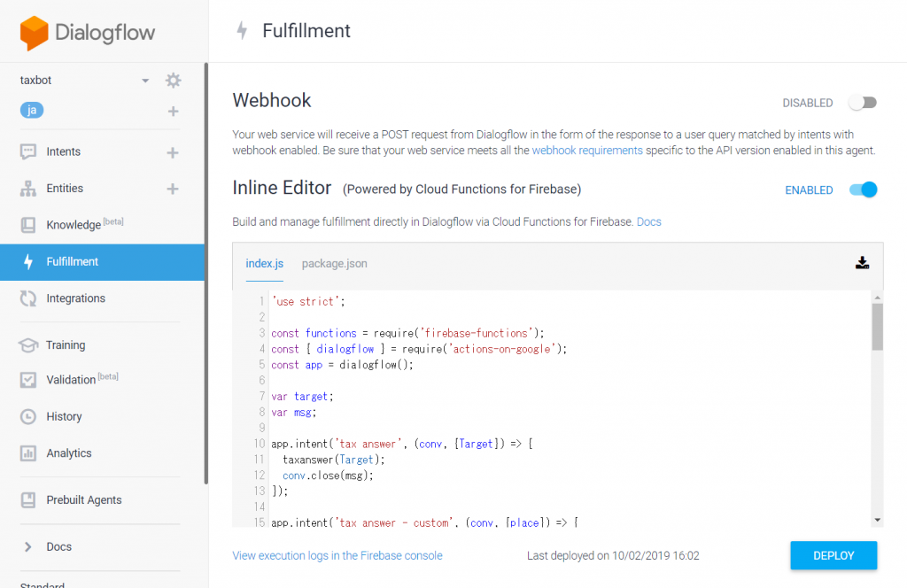
Task: Open the Training section
Action: click(x=66, y=344)
